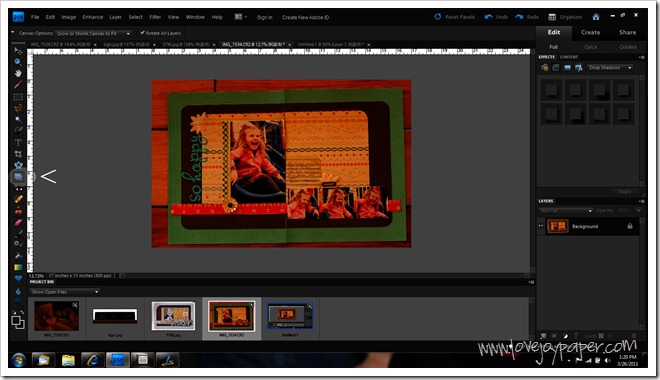Viewport: 660px width, 380px height.
Task: Click the foreground and background color swatches
Action: click(18, 322)
